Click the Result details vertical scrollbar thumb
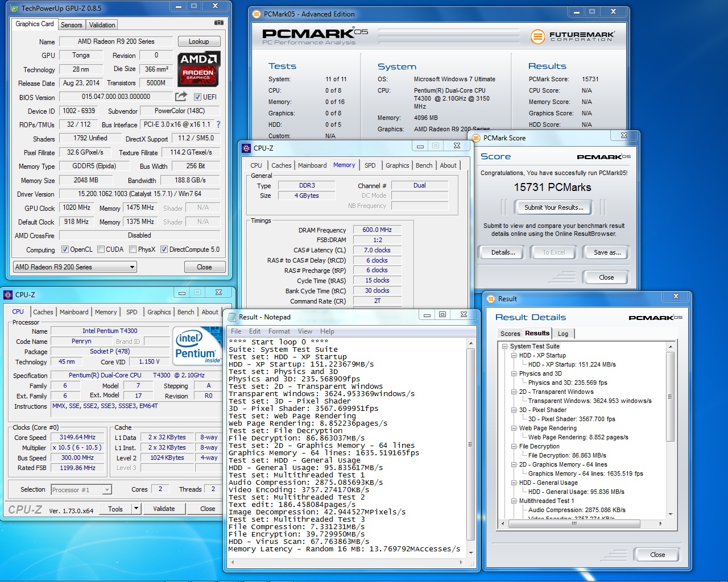This screenshot has width=728, height=582. (x=671, y=396)
